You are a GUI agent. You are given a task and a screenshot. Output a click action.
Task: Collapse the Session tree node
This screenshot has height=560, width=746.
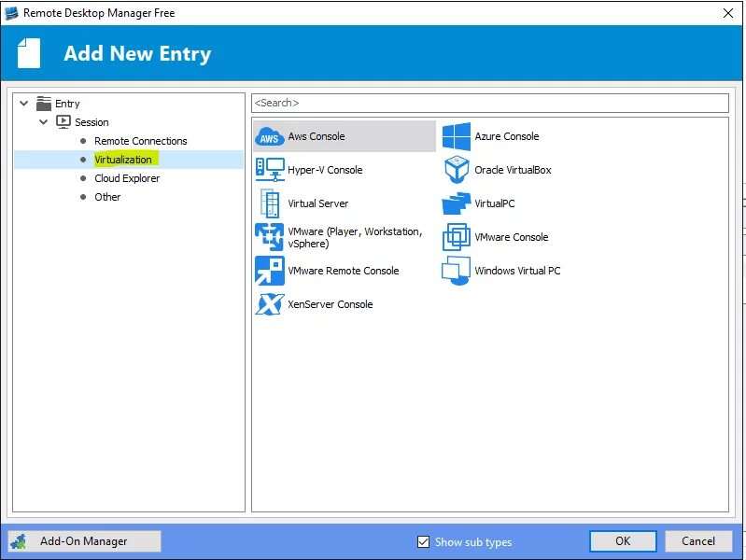(x=43, y=122)
